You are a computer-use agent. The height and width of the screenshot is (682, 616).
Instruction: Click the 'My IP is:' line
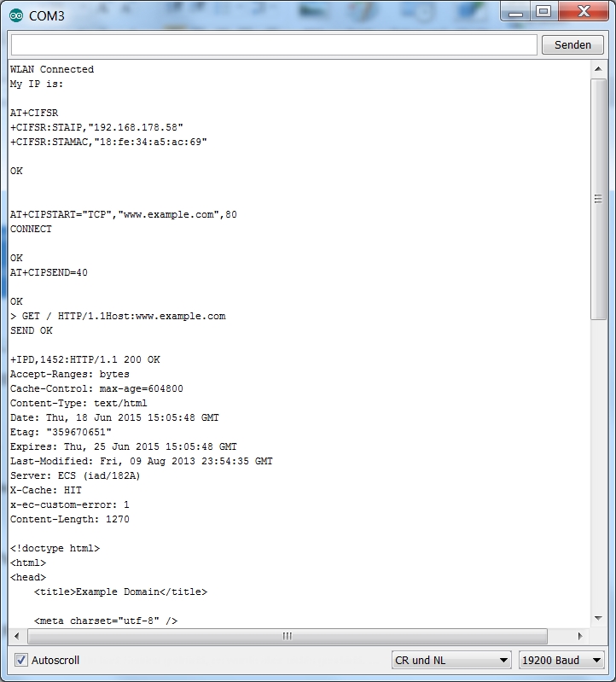tap(37, 84)
